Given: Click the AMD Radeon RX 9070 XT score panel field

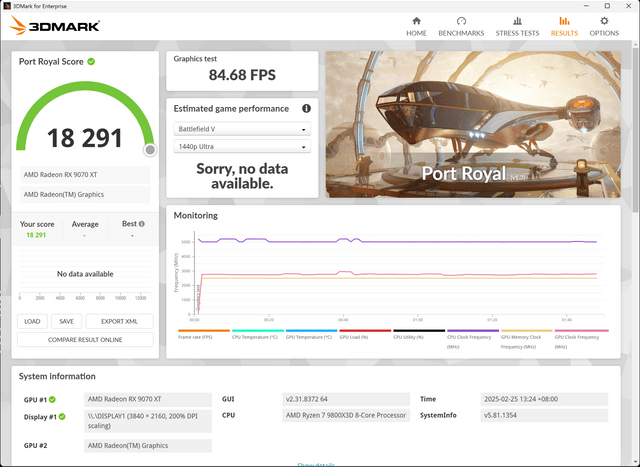Looking at the screenshot, I should click(x=85, y=175).
